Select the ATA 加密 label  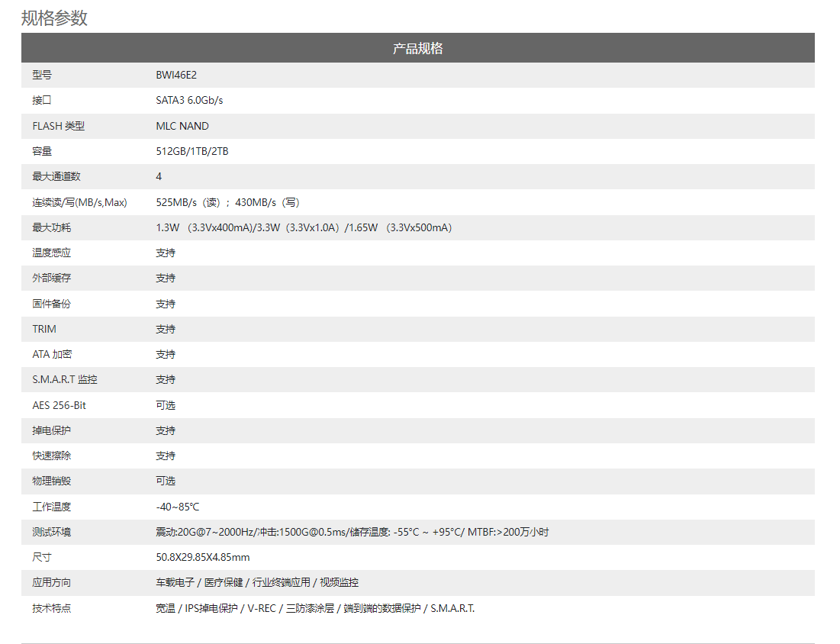(x=52, y=354)
